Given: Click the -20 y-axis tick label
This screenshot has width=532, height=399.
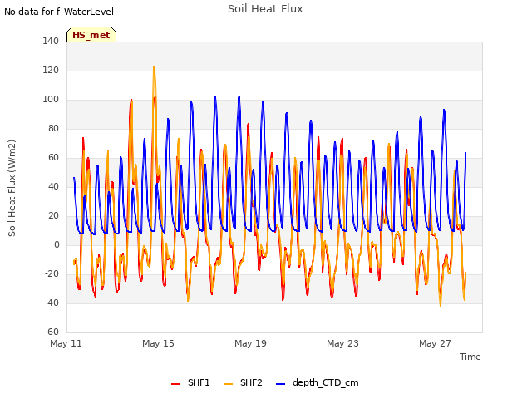Looking at the screenshot, I should (52, 273).
